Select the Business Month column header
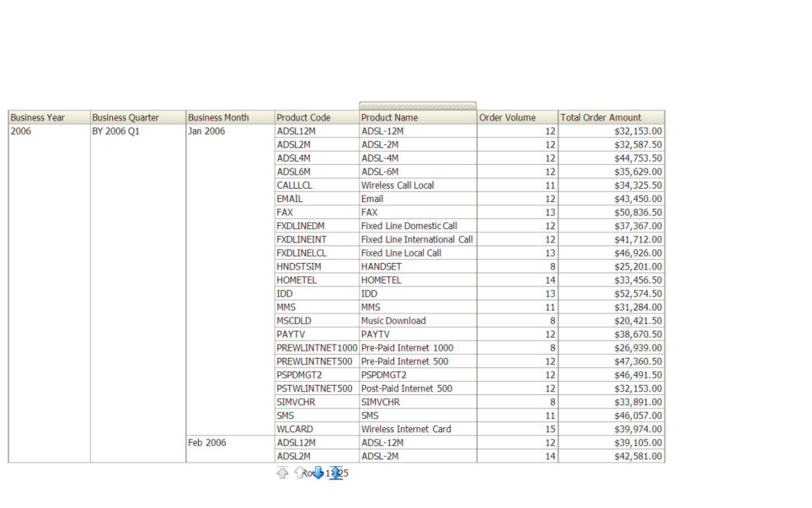The height and width of the screenshot is (508, 812). pyautogui.click(x=230, y=117)
